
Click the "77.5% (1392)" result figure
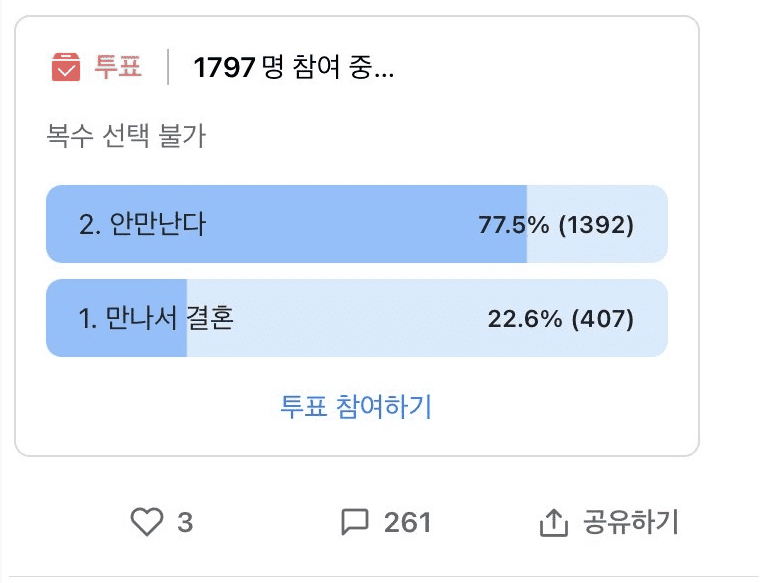[x=556, y=225]
